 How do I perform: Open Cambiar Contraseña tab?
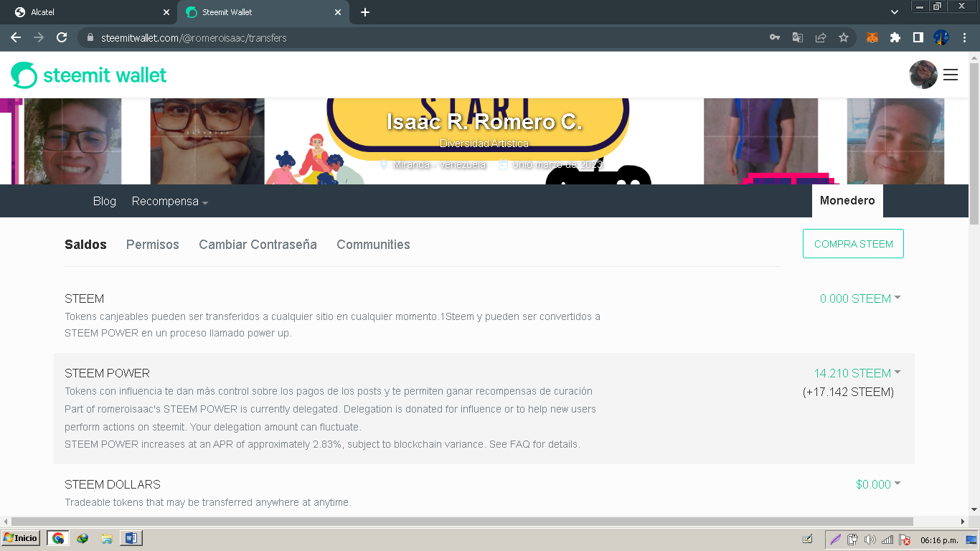258,245
